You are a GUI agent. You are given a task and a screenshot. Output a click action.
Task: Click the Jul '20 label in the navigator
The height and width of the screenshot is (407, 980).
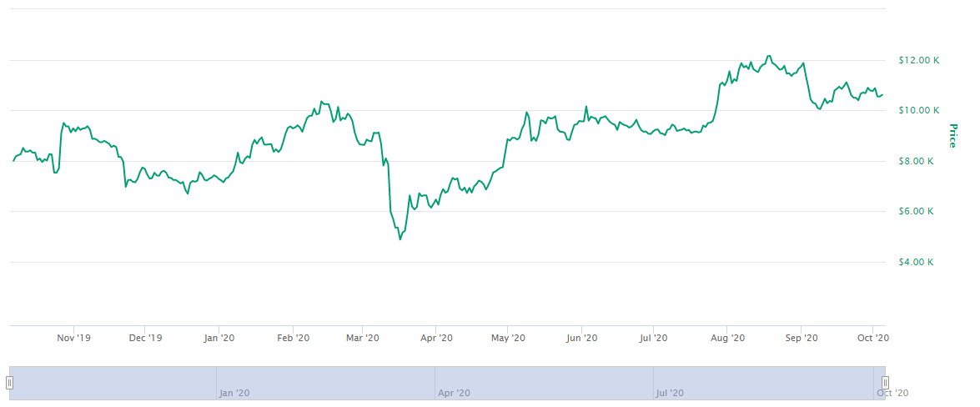pyautogui.click(x=671, y=393)
